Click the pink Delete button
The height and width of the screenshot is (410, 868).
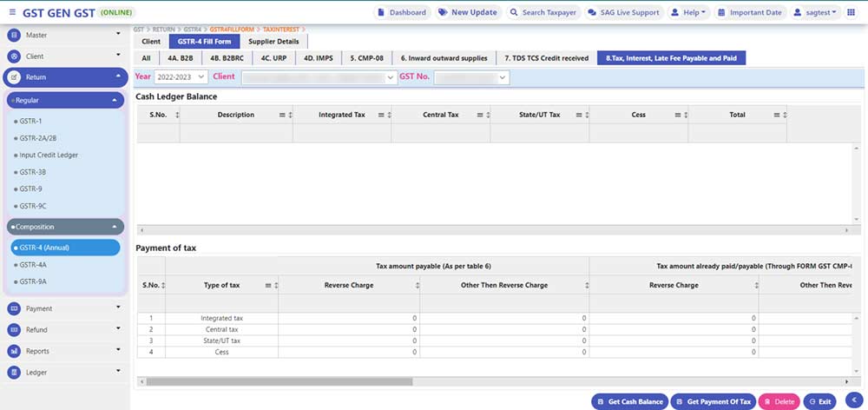coord(779,401)
